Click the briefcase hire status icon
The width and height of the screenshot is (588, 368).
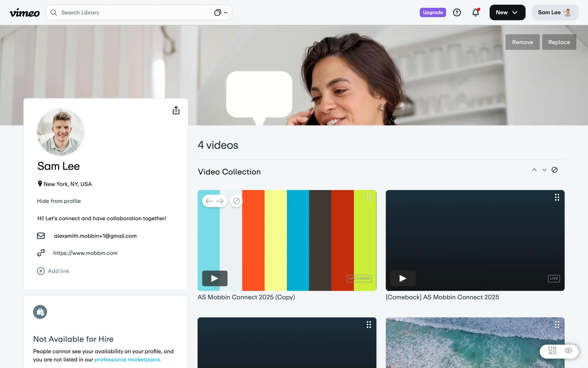click(40, 312)
